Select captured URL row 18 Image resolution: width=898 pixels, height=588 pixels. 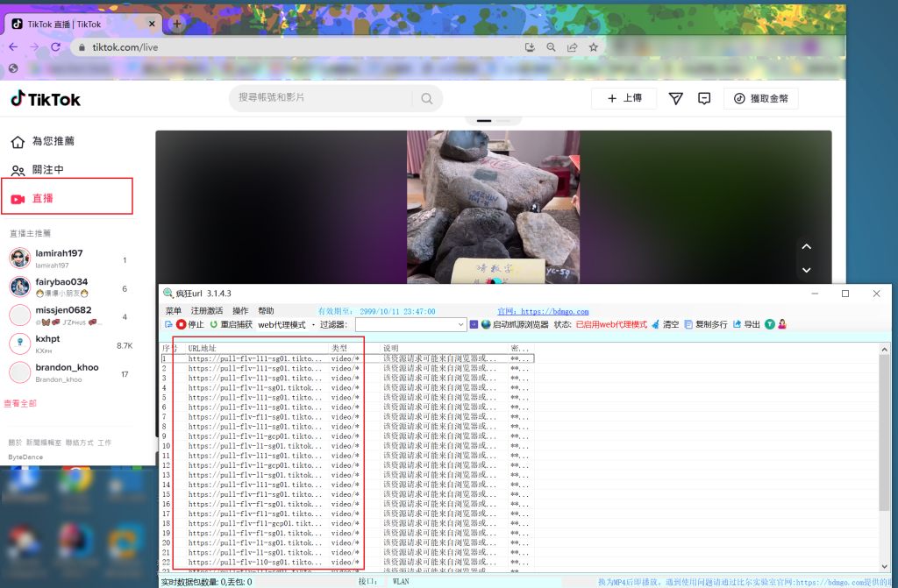point(347,523)
